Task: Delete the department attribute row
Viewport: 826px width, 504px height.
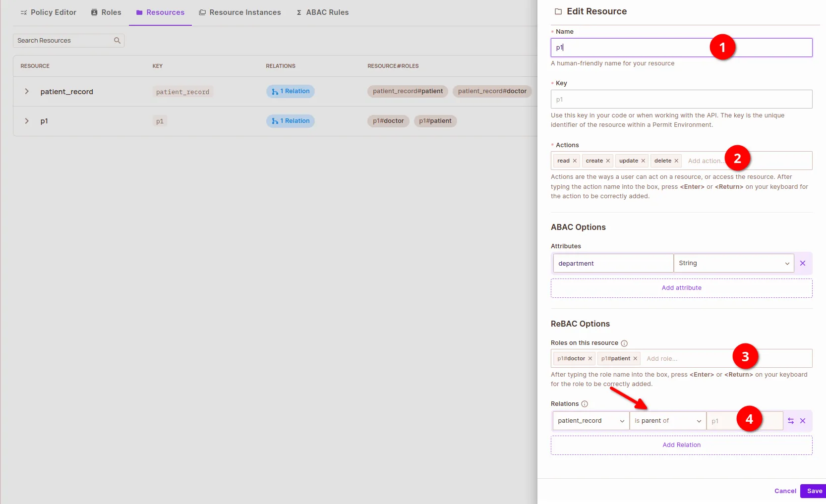Action: [x=803, y=263]
